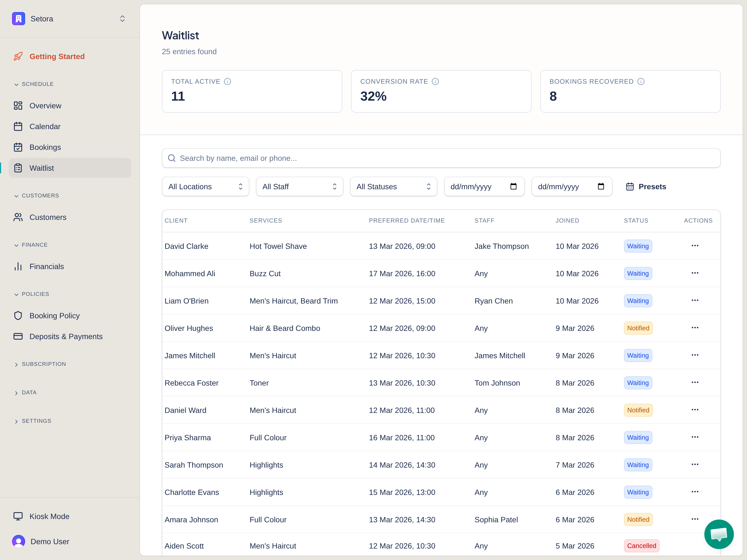Open Bookings via its sidebar icon
Image resolution: width=747 pixels, height=560 pixels.
18,147
